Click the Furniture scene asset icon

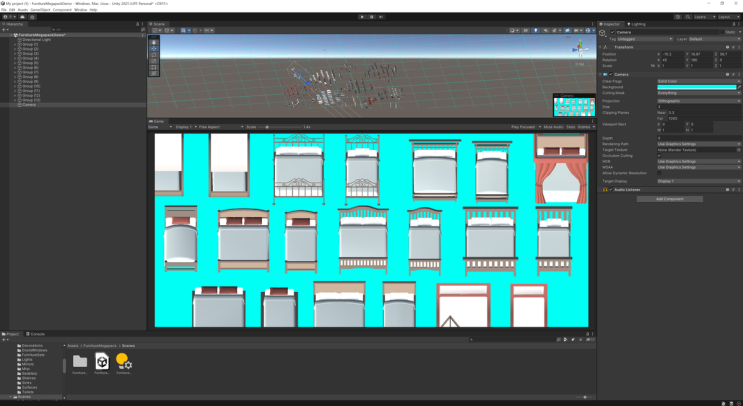point(102,361)
